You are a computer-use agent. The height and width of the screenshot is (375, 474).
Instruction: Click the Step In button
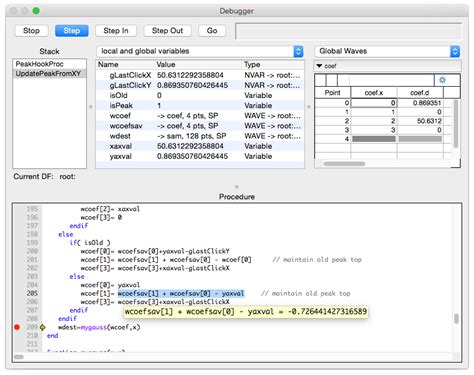coord(116,31)
